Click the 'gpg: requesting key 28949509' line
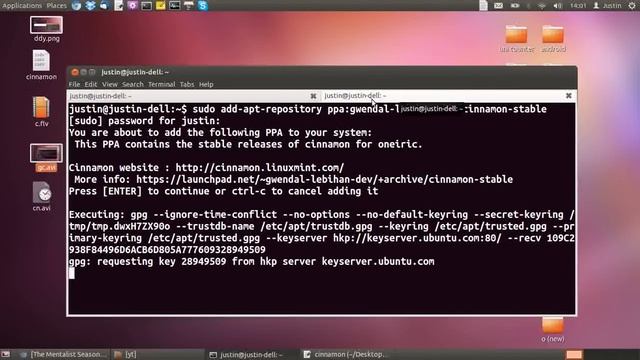This screenshot has width=640, height=360. (251, 262)
